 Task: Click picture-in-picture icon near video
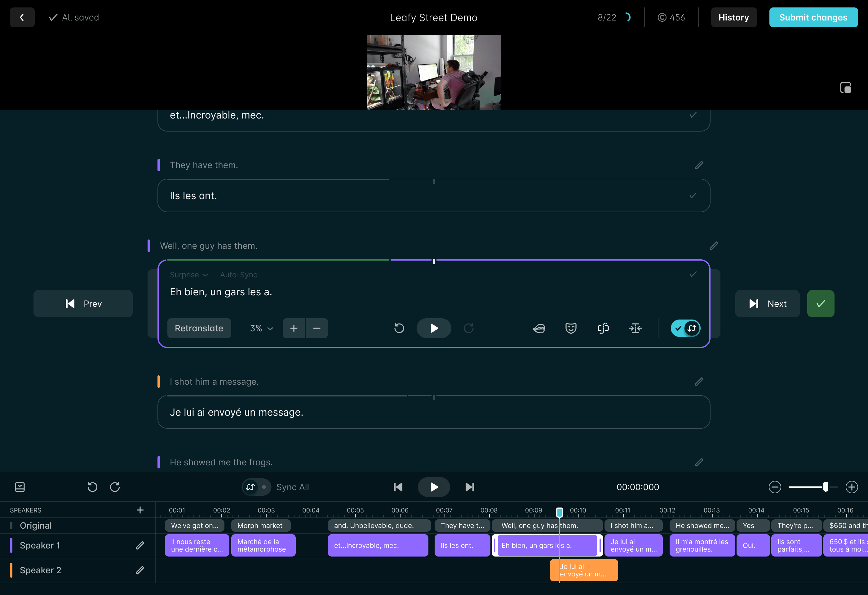845,88
